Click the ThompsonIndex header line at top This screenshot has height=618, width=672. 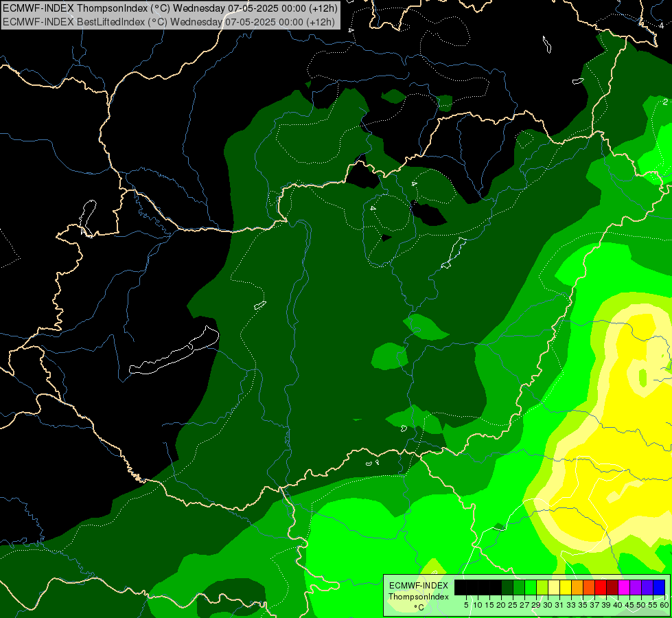click(x=170, y=8)
